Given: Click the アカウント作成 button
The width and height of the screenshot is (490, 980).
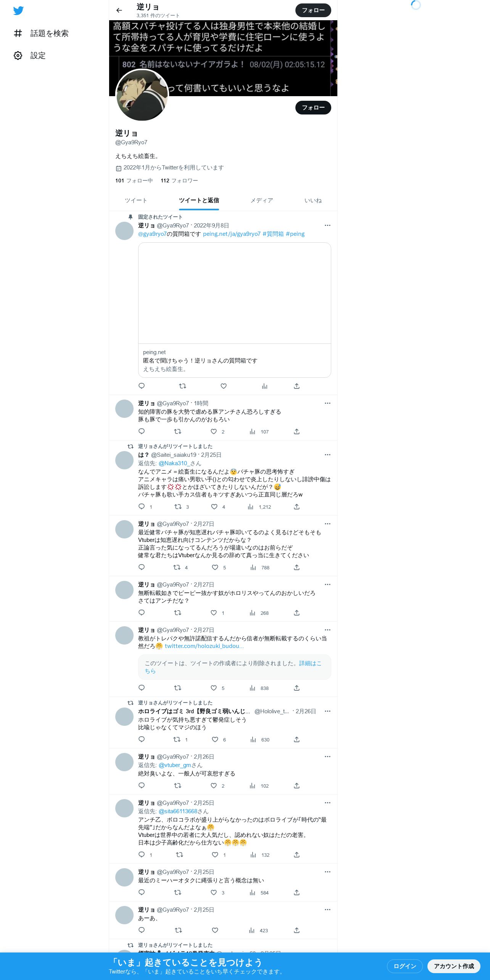Looking at the screenshot, I should tap(453, 966).
